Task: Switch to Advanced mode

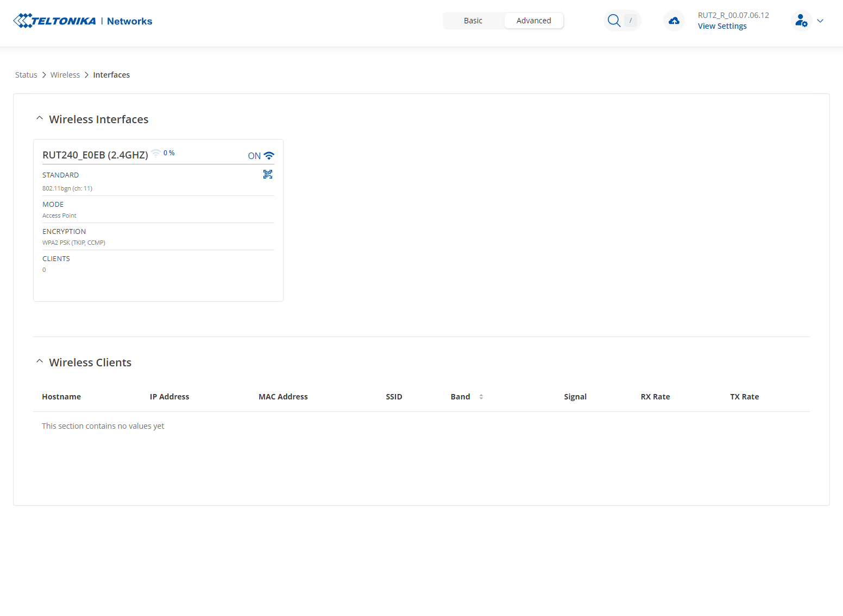Action: click(533, 21)
